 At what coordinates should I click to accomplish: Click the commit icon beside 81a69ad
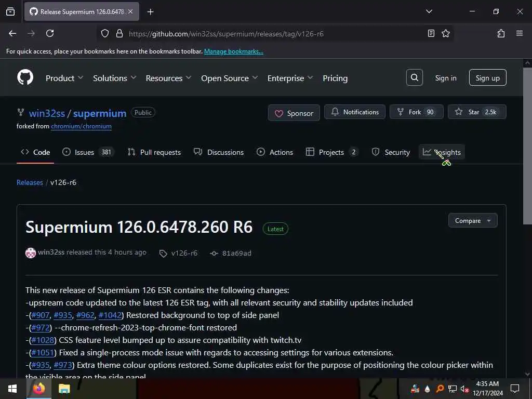tap(214, 254)
